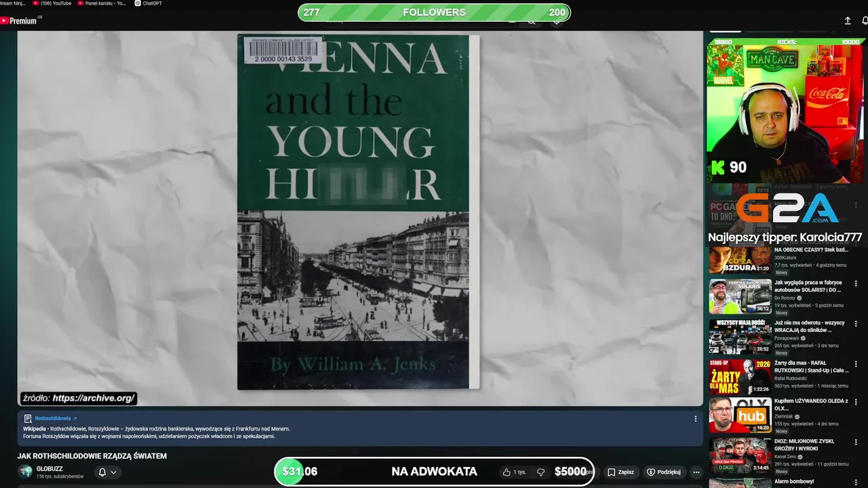The image size is (868, 488).
Task: Open menu for DIOZ MILIONOWE ZYSKI video
Action: [856, 443]
